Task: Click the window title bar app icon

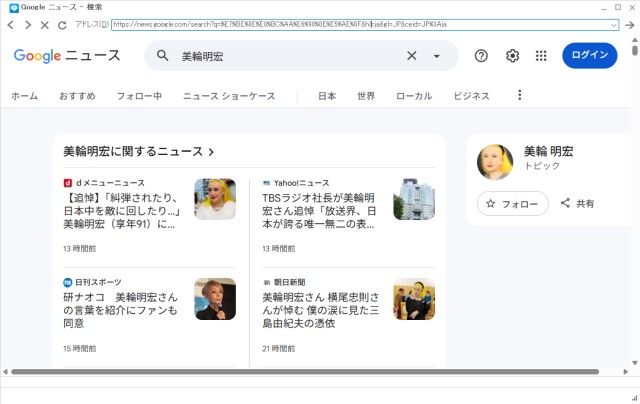Action: [x=14, y=7]
